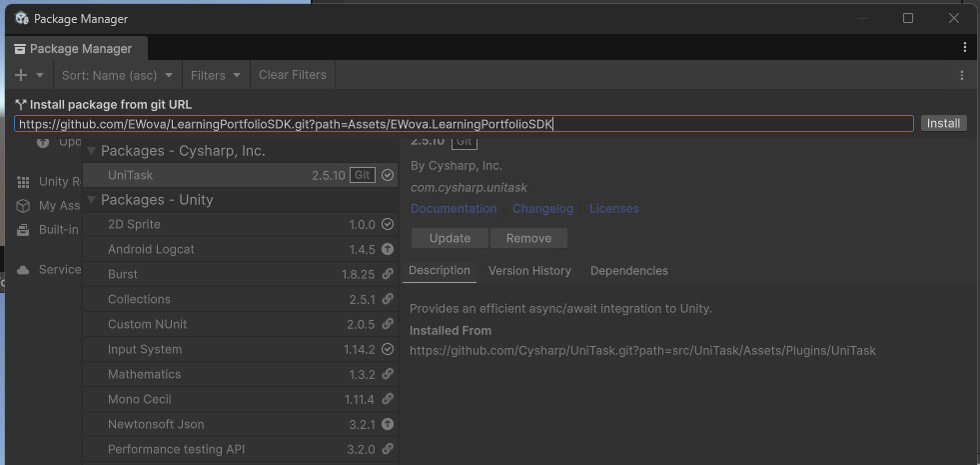Image resolution: width=980 pixels, height=465 pixels.
Task: Click update arrow icon on Newtonsoft Json
Action: 388,424
